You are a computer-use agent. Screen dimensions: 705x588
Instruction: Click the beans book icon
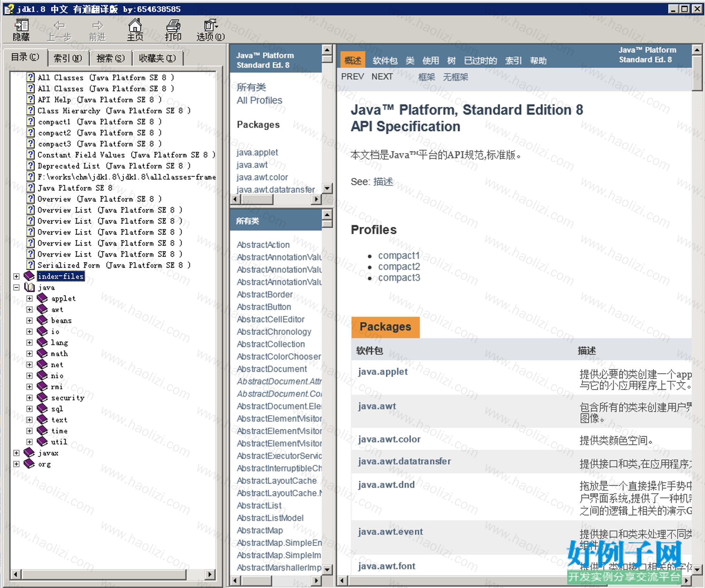42,320
